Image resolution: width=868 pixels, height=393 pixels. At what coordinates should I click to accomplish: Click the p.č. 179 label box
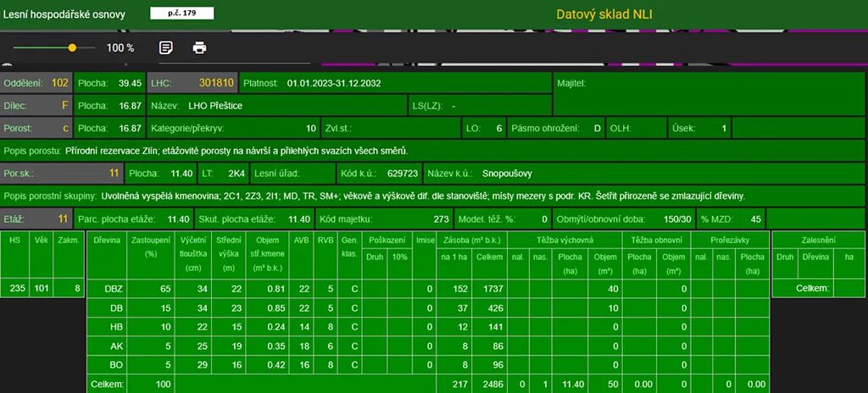pyautogui.click(x=181, y=14)
